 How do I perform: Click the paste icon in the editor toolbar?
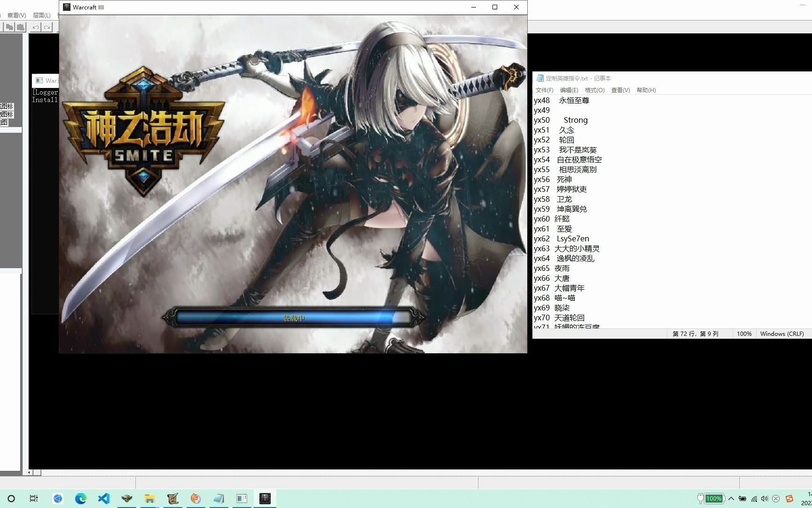pos(20,27)
